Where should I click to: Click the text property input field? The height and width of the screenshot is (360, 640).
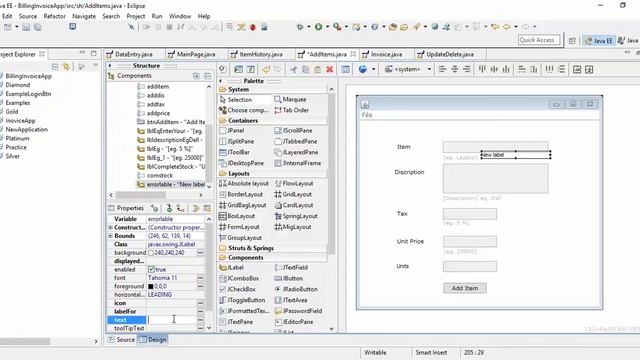[172, 320]
